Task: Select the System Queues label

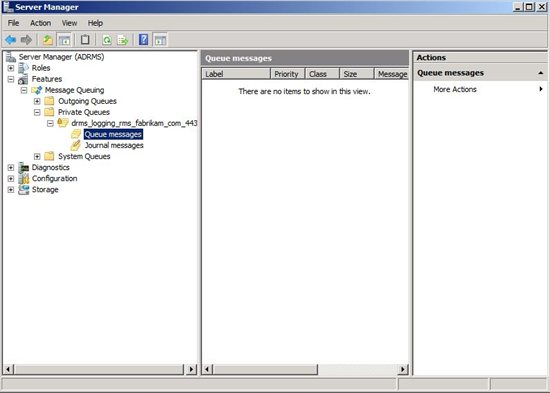Action: pos(84,156)
